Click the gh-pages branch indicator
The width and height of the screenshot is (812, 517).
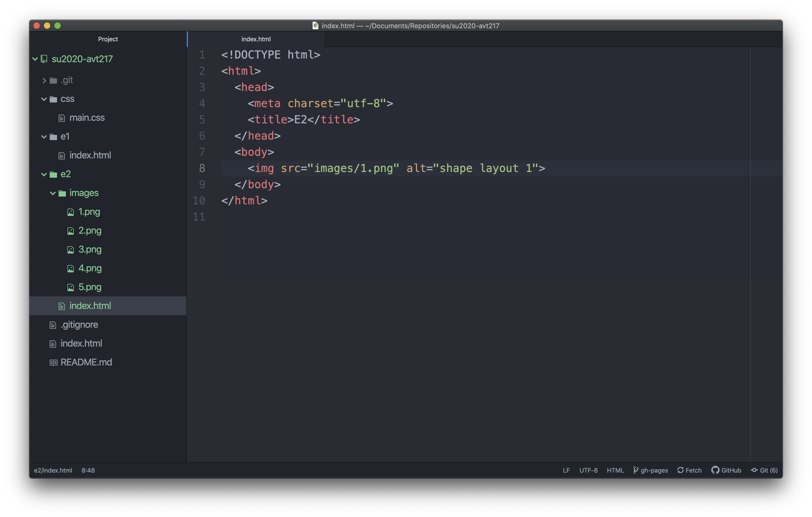[649, 470]
